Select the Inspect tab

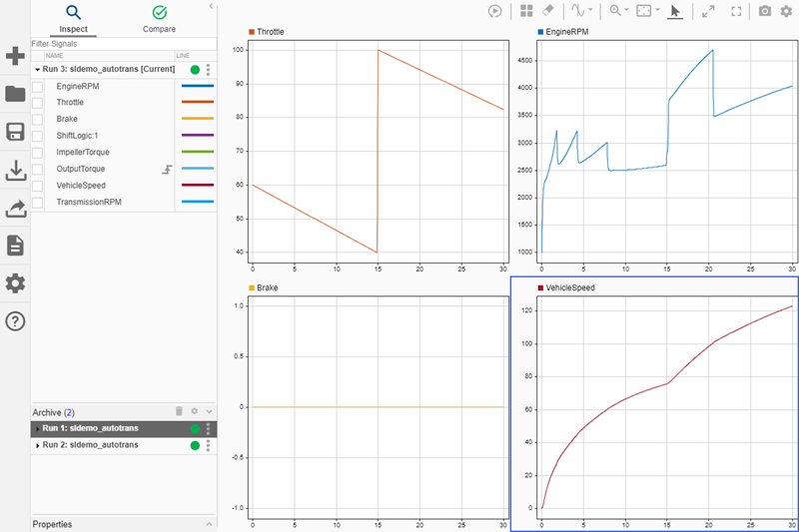(73, 18)
